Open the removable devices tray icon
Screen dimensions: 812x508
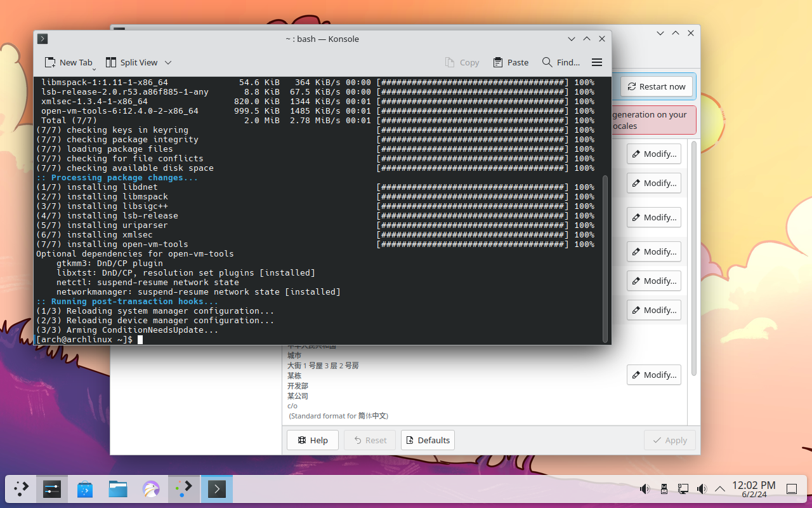(x=664, y=489)
